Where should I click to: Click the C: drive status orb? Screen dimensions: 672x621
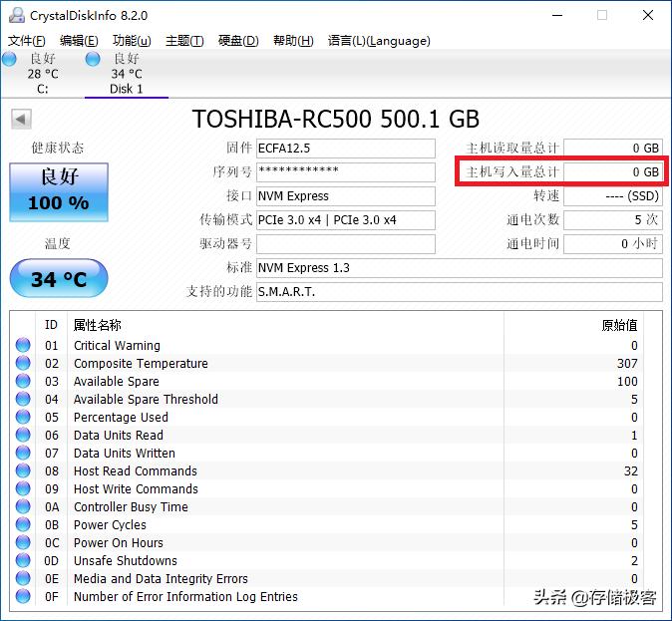[9, 60]
